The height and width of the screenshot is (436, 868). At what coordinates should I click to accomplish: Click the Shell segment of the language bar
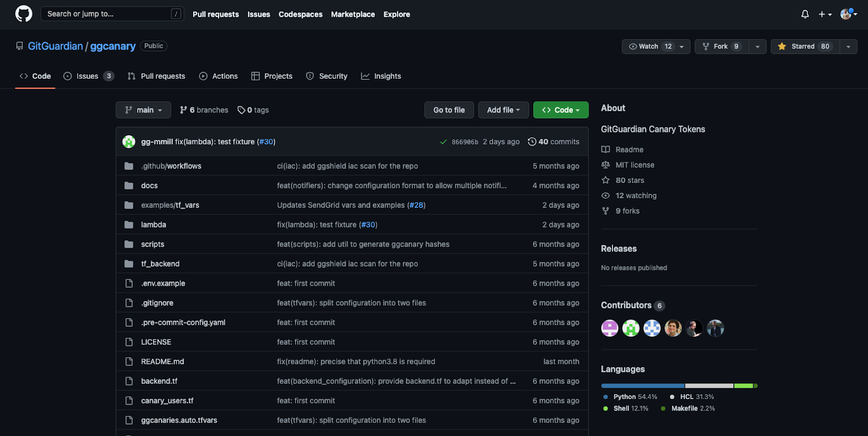[744, 386]
